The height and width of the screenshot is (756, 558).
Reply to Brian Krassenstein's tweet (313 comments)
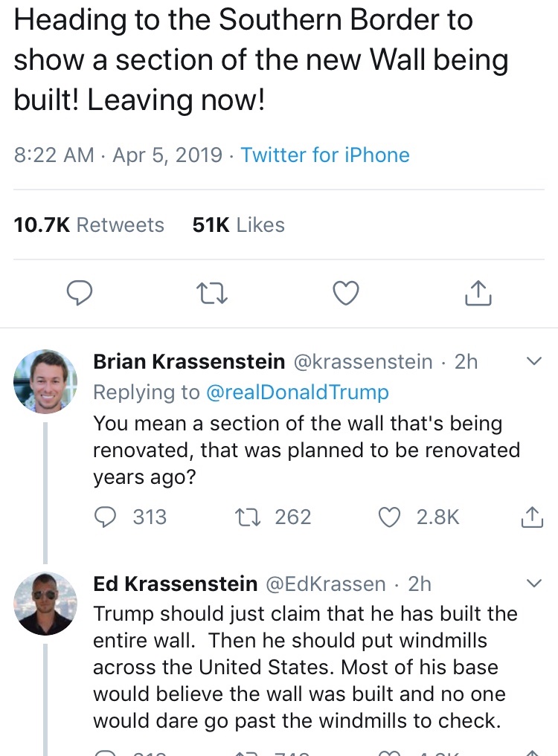click(107, 517)
